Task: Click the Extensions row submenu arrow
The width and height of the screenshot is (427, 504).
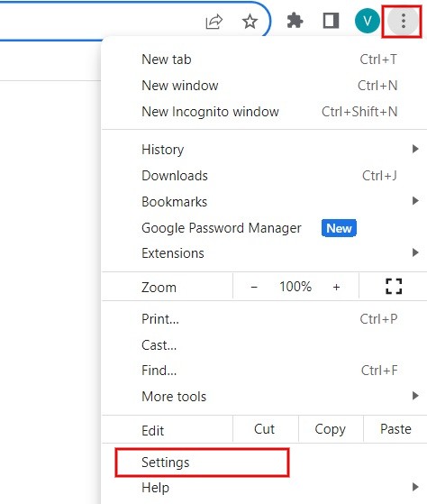Action: [415, 252]
